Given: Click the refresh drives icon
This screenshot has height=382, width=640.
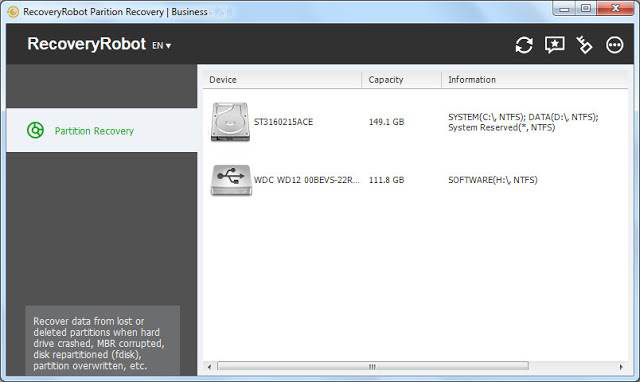Looking at the screenshot, I should (524, 45).
